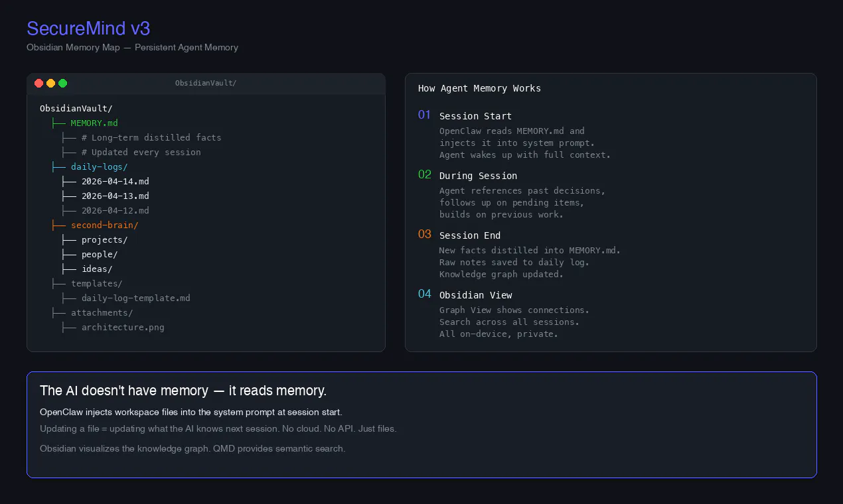The image size is (843, 504).
Task: Click 'New facts distilled into MEMORY.md.' line
Action: [x=530, y=250]
